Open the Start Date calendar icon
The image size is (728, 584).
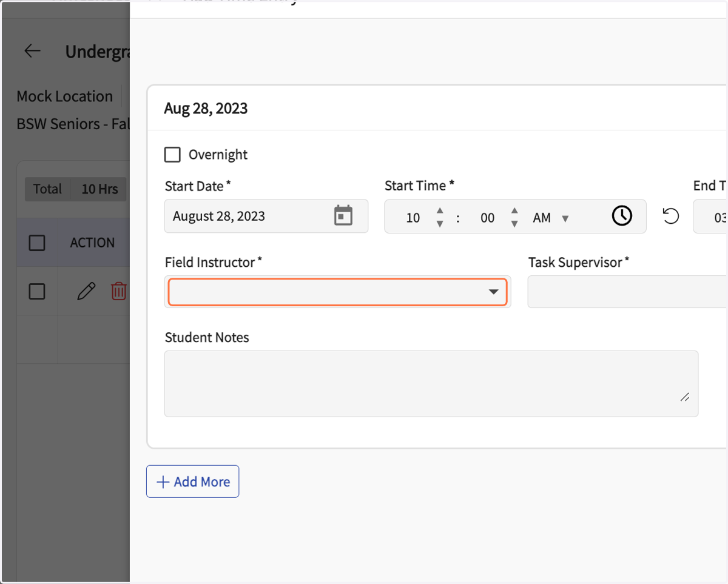point(343,215)
